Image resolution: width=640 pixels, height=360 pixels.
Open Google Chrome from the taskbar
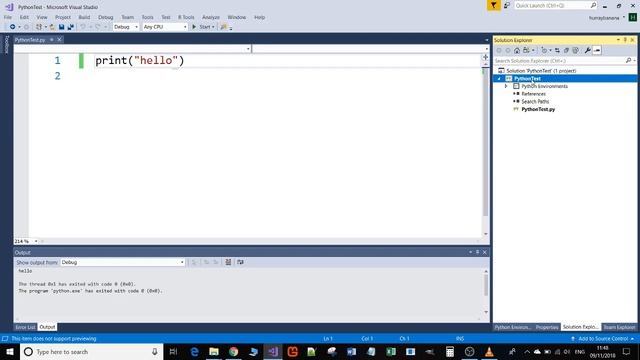click(233, 351)
